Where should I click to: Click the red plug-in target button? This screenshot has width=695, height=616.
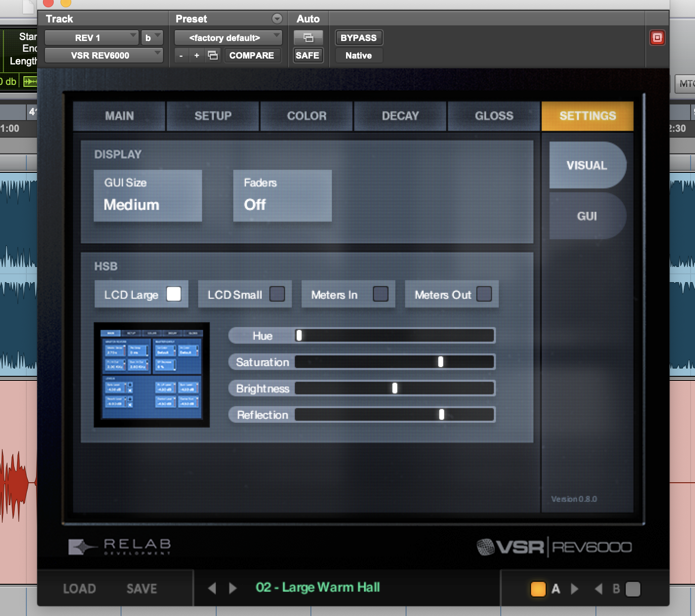click(x=657, y=38)
